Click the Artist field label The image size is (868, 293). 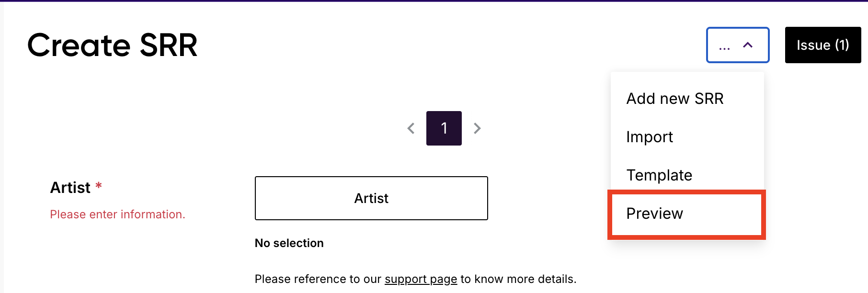(x=70, y=188)
